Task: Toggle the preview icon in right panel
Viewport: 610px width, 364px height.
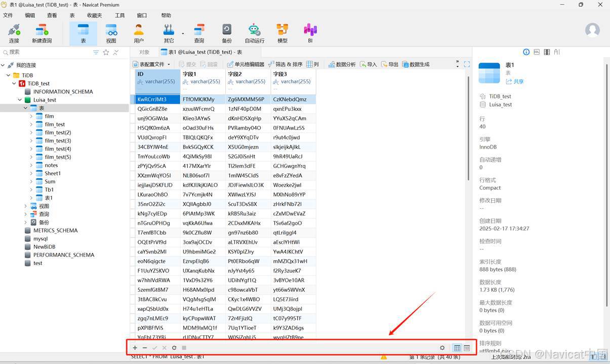Action: coord(547,52)
